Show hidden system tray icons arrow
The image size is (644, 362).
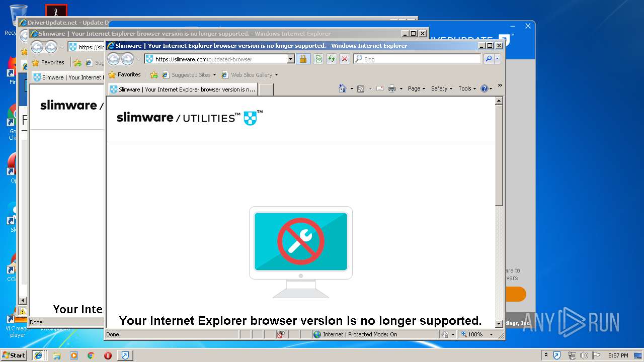pyautogui.click(x=546, y=355)
